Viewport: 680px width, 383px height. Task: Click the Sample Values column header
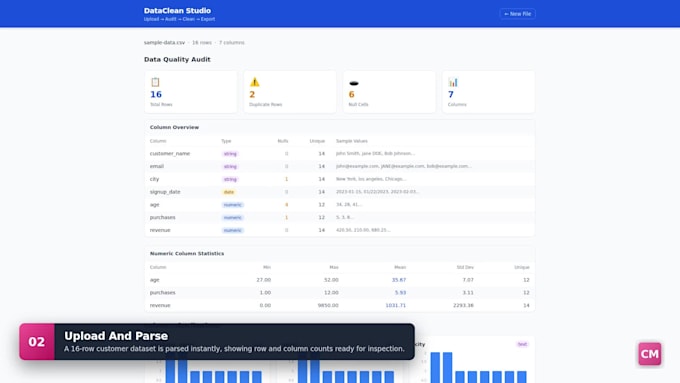[352, 141]
